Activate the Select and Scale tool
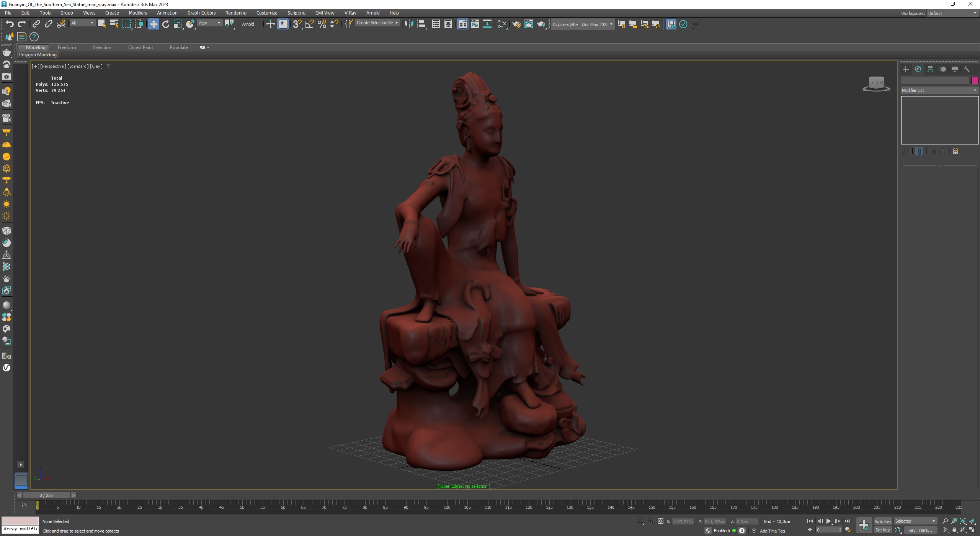The width and height of the screenshot is (980, 536). (x=178, y=24)
